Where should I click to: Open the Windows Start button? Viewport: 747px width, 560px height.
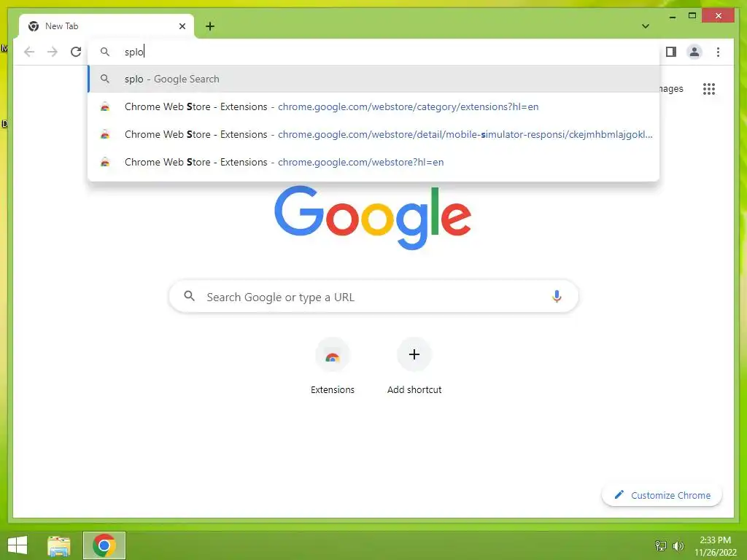tap(18, 545)
